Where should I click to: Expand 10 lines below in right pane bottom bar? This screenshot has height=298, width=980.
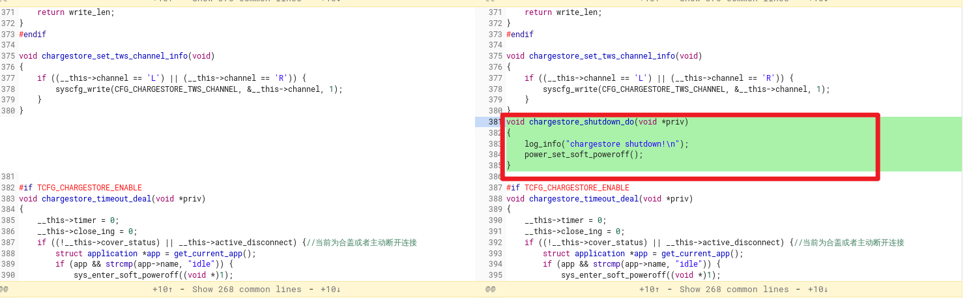tap(818, 290)
